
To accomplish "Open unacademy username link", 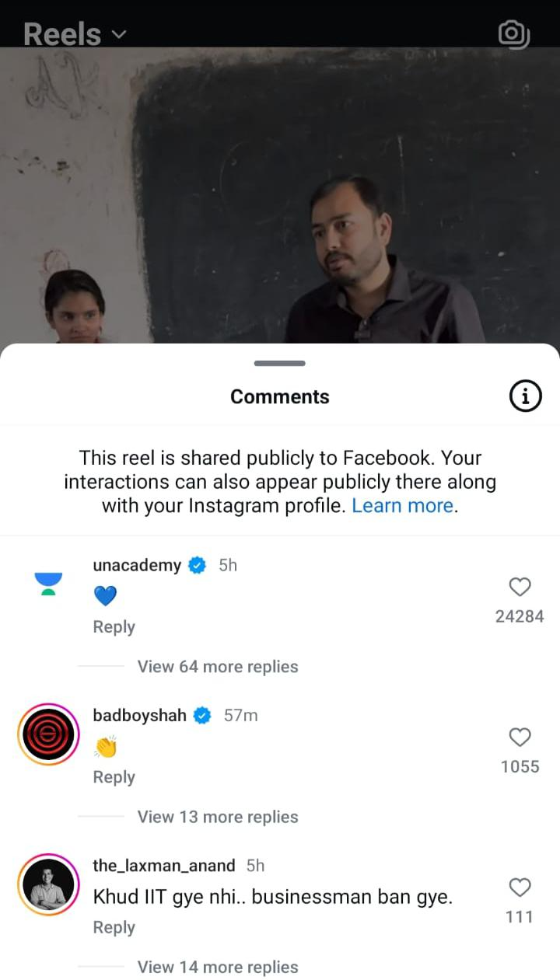I will pyautogui.click(x=137, y=565).
